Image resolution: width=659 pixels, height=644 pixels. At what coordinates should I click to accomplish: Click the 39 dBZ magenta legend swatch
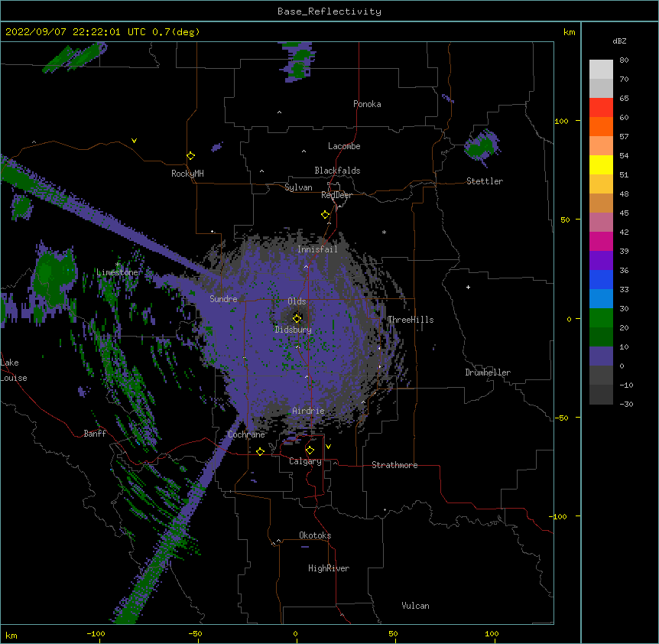pos(601,241)
